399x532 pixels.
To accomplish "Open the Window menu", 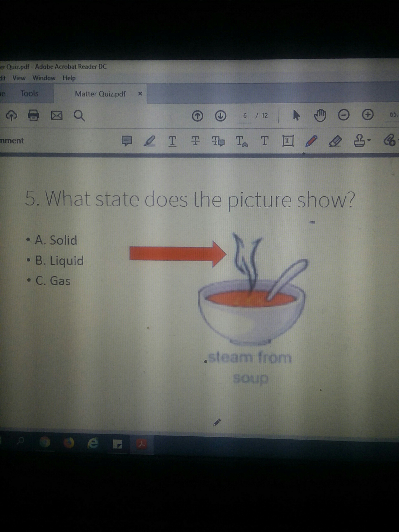I will point(44,78).
